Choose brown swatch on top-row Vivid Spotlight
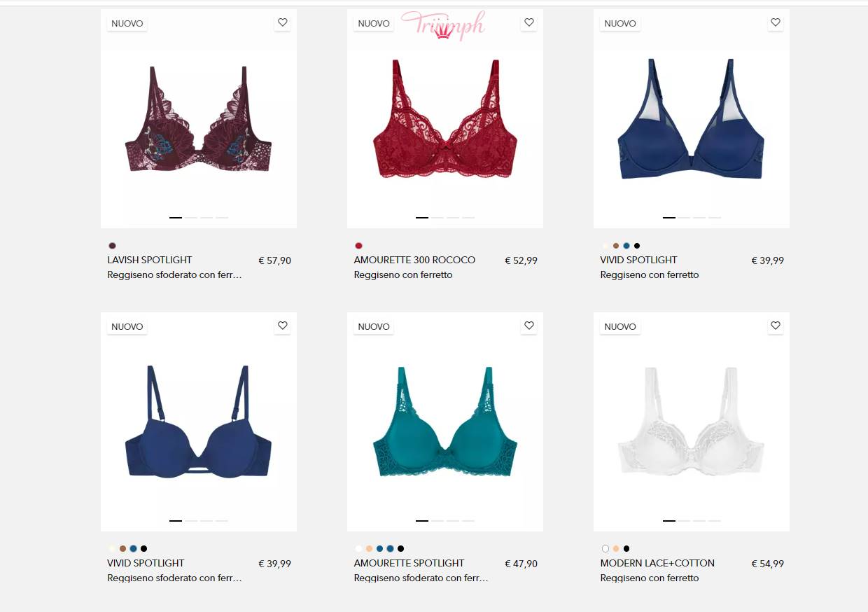This screenshot has height=612, width=868. (616, 246)
